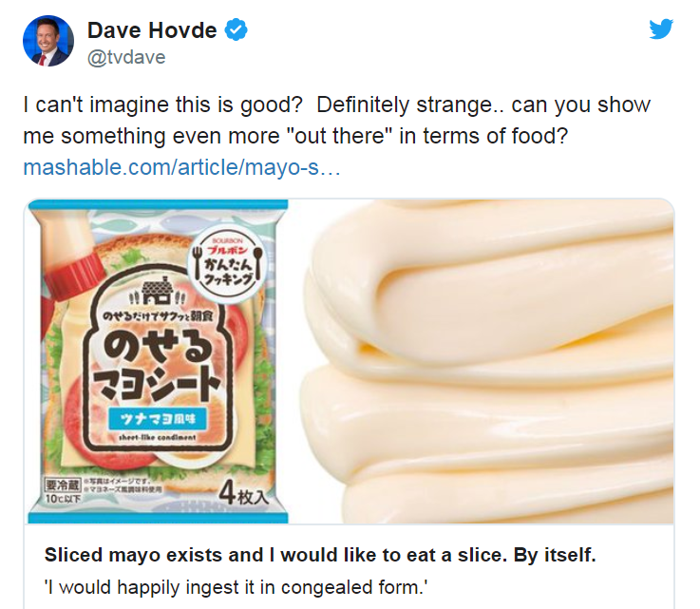
Task: Click the のせる product name text
Action: point(157,349)
